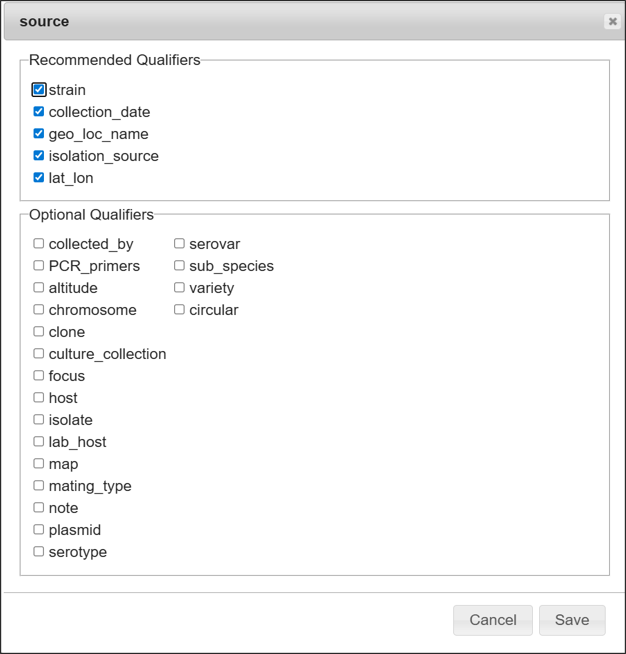Select the isolate checkbox
Image resolution: width=626 pixels, height=654 pixels.
pyautogui.click(x=39, y=420)
